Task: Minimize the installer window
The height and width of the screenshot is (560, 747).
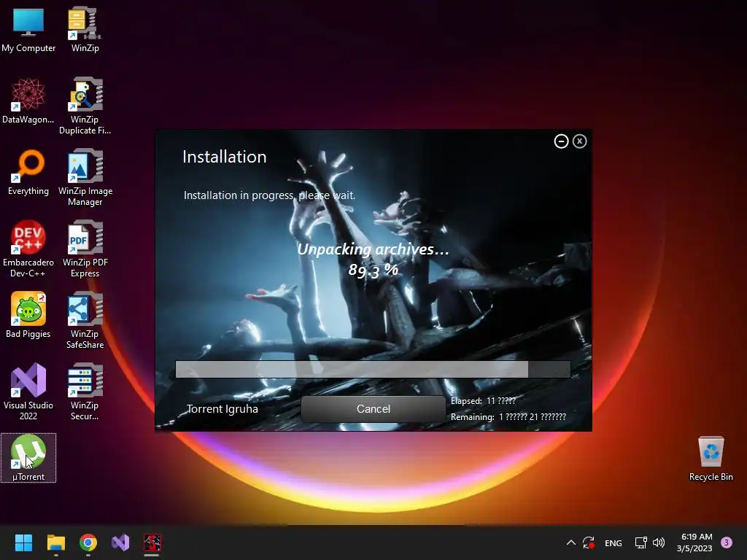Action: 561,141
